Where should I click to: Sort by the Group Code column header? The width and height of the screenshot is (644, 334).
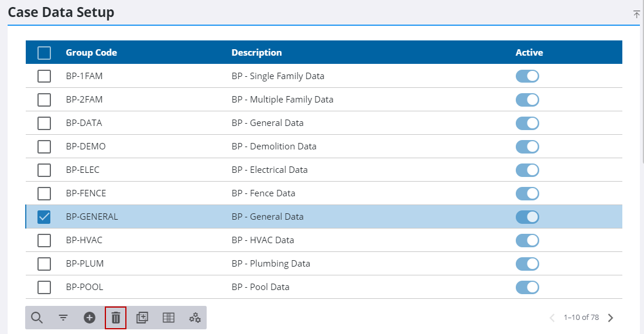click(91, 53)
